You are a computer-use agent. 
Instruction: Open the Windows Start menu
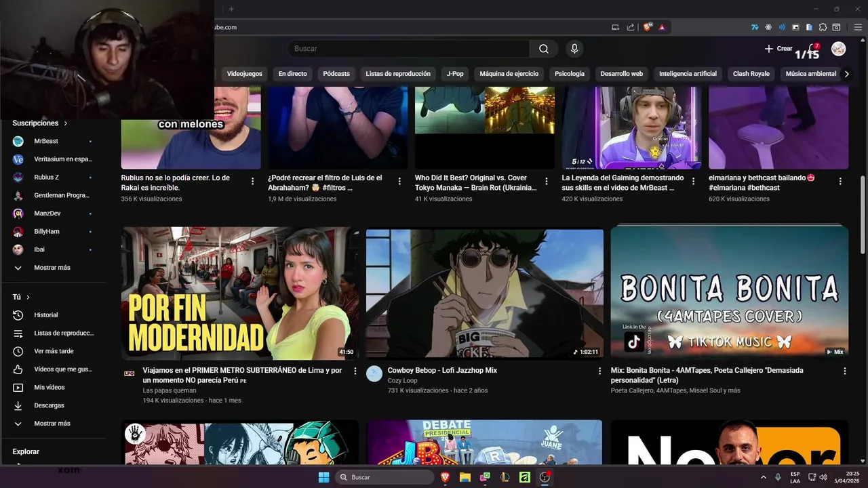coord(323,477)
